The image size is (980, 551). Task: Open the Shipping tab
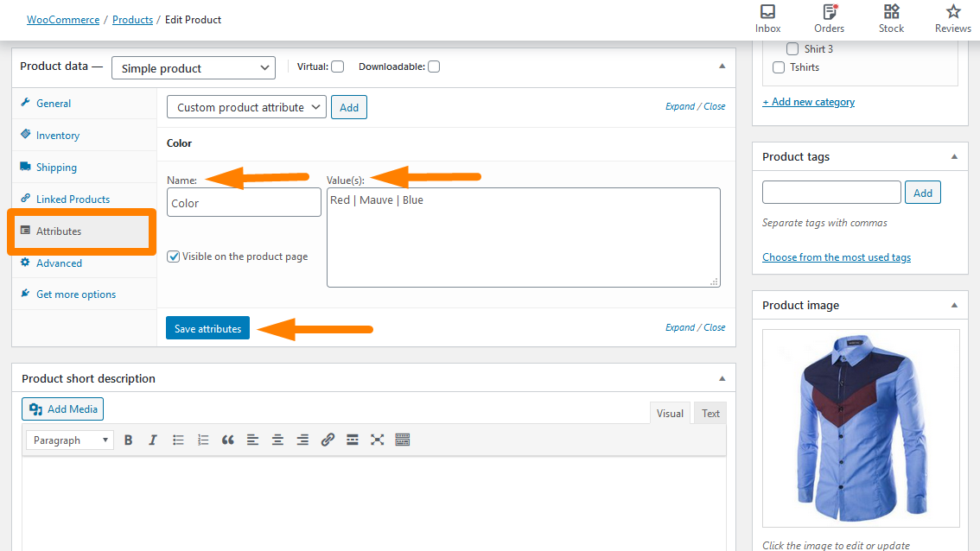coord(85,167)
